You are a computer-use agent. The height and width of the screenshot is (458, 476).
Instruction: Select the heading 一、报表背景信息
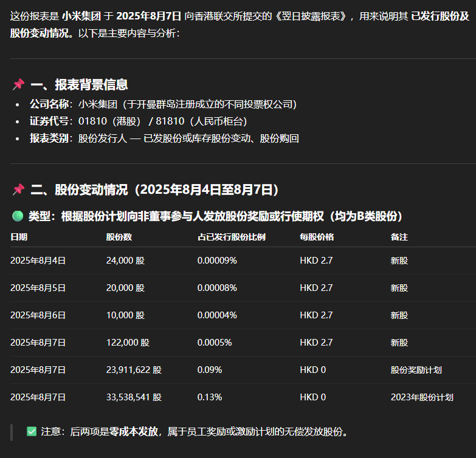point(79,84)
